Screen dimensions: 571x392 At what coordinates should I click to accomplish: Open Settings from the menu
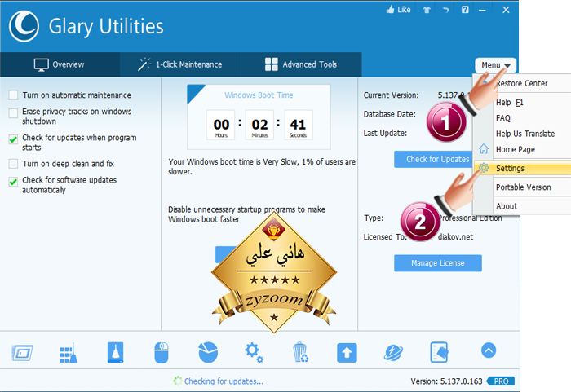pyautogui.click(x=523, y=168)
